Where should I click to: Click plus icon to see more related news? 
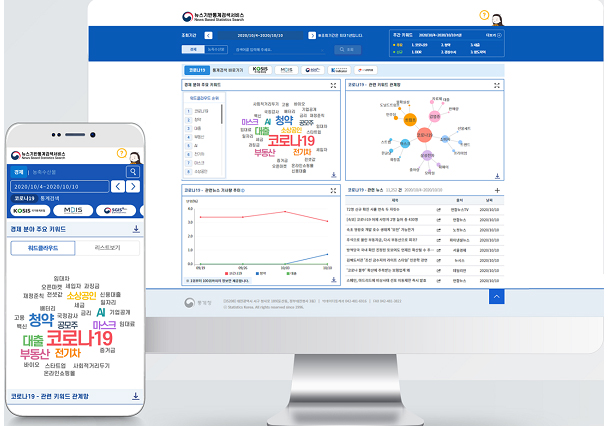click(497, 189)
